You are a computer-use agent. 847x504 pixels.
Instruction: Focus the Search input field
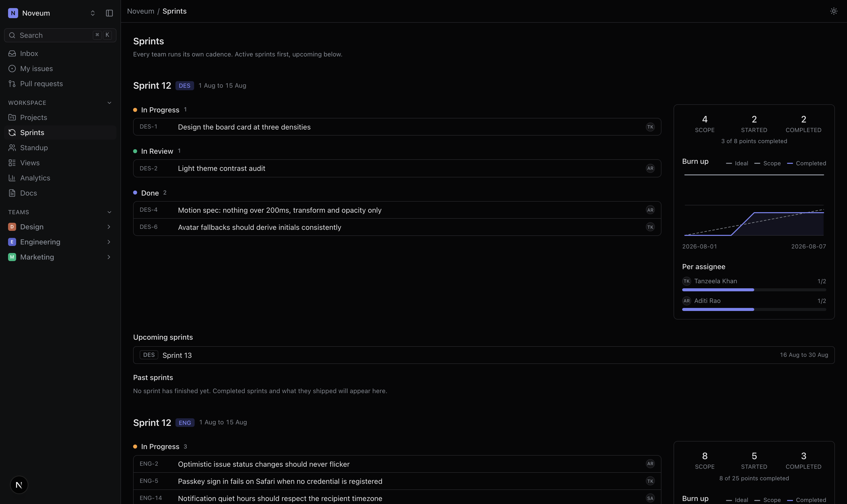(60, 35)
